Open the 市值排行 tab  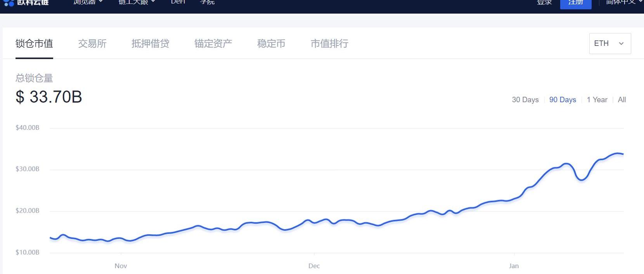pyautogui.click(x=329, y=44)
